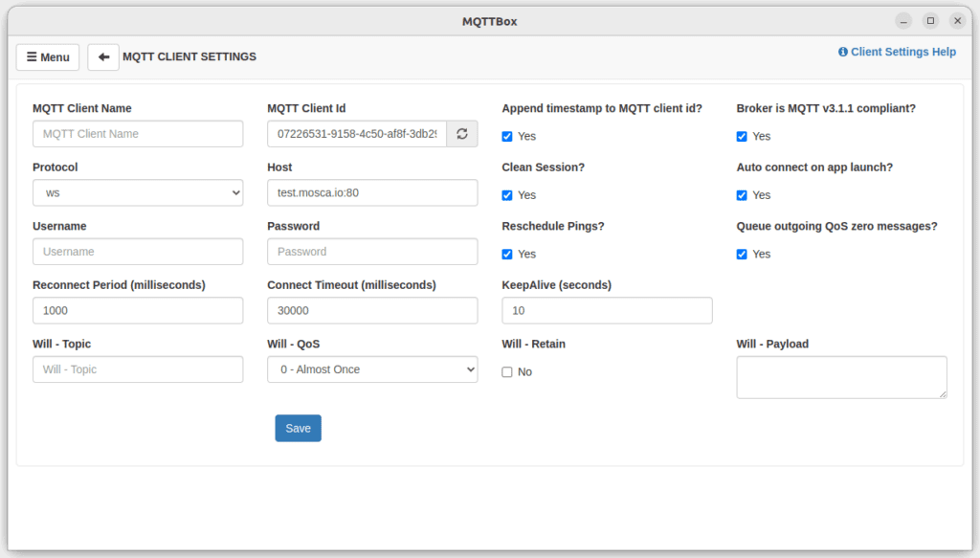Click the back arrow beside MQTT CLIENT SETTINGS
980x558 pixels.
click(103, 56)
